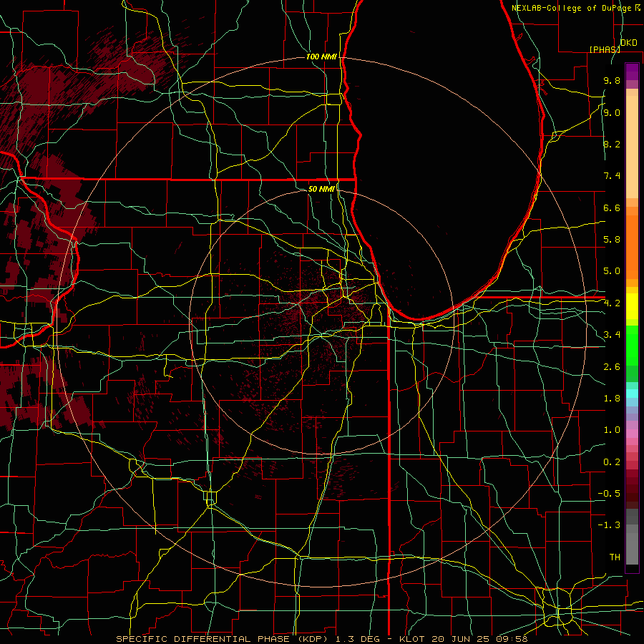Click the "DKD" label above the color scale
This screenshot has height=644, width=644.
coord(629,43)
